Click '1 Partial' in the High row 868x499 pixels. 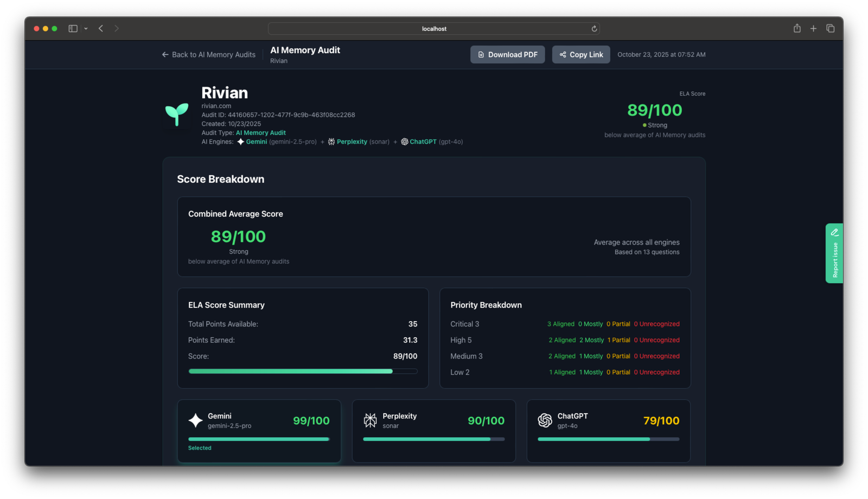tap(618, 340)
